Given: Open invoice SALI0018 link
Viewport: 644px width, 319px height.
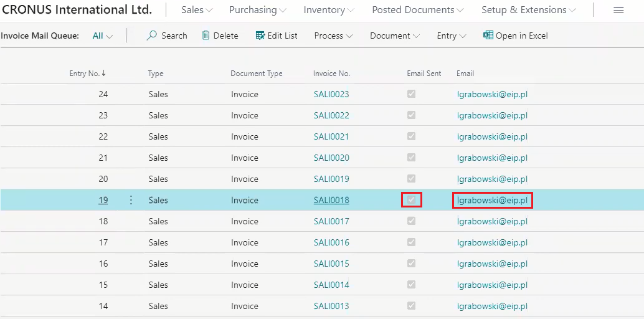Looking at the screenshot, I should coord(331,200).
